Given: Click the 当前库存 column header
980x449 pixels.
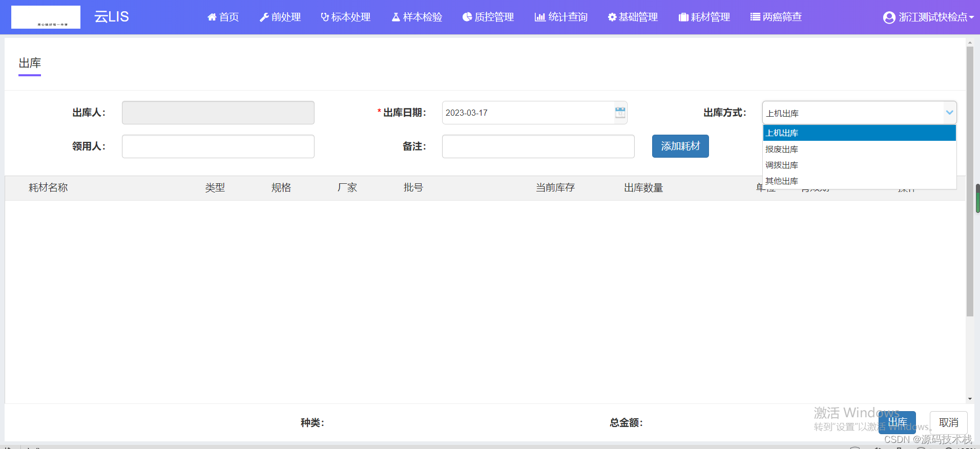Looking at the screenshot, I should tap(555, 188).
